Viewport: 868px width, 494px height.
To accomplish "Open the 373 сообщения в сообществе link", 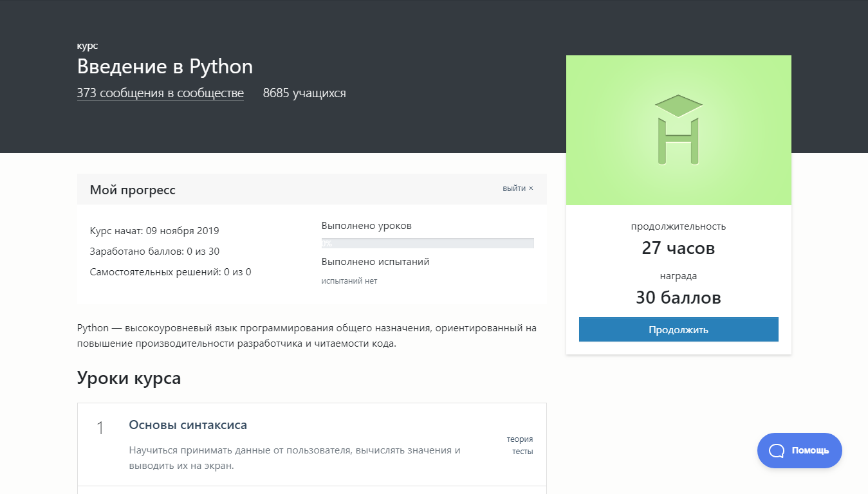I will point(160,93).
